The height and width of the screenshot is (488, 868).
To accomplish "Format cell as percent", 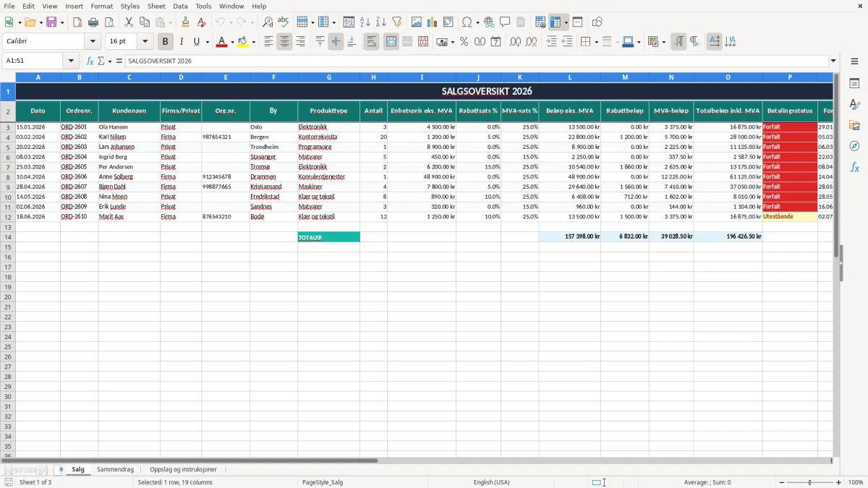I will (x=464, y=42).
